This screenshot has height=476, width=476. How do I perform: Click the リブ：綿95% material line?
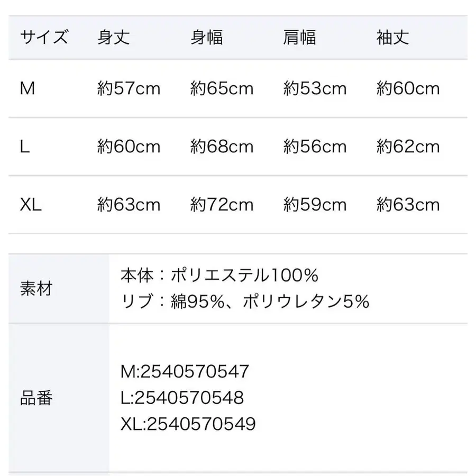click(x=244, y=301)
